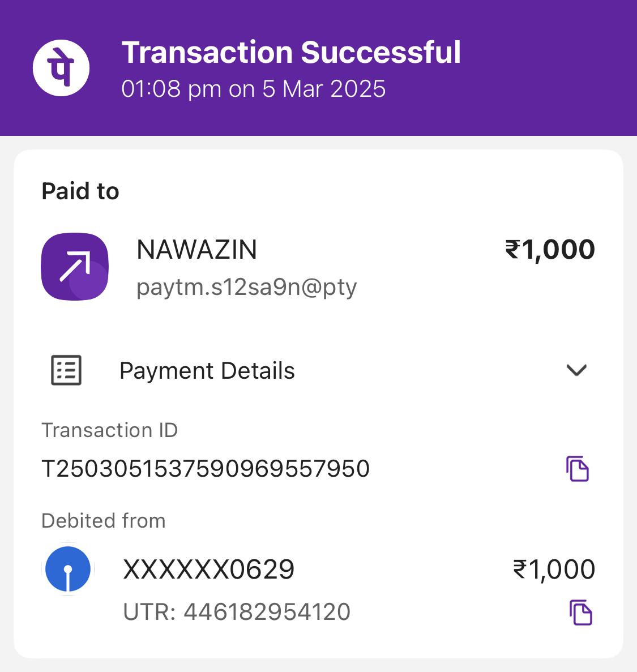This screenshot has width=637, height=672.
Task: Tap the PhonePe logo in header
Action: point(61,68)
